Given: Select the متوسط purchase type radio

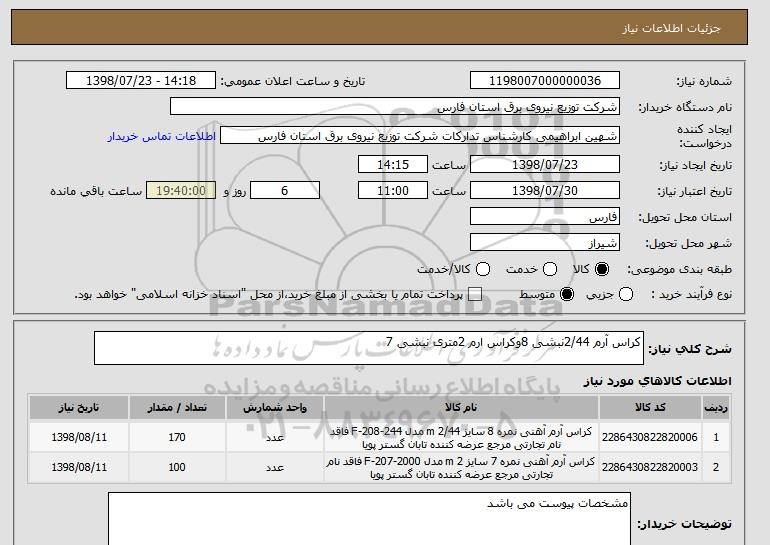Looking at the screenshot, I should click(567, 295).
